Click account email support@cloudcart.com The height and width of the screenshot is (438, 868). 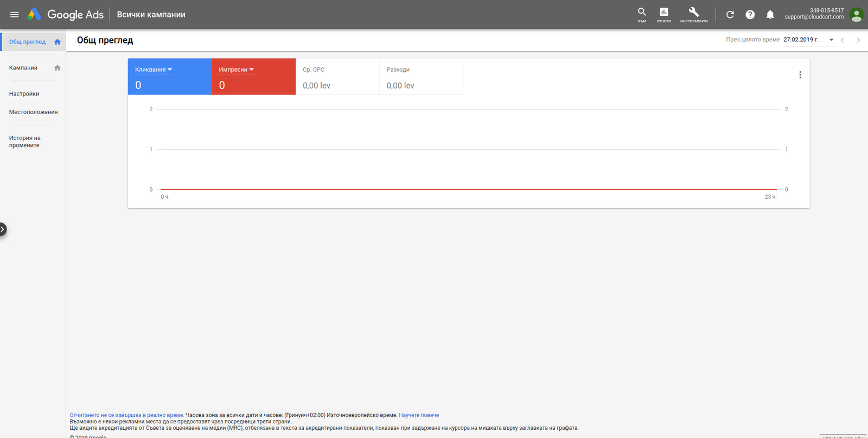[x=814, y=17]
